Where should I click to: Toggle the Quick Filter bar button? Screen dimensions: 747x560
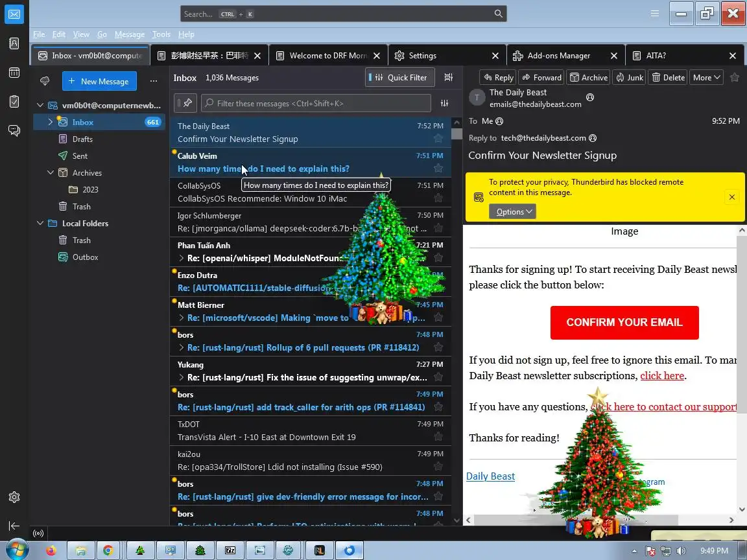coord(400,77)
